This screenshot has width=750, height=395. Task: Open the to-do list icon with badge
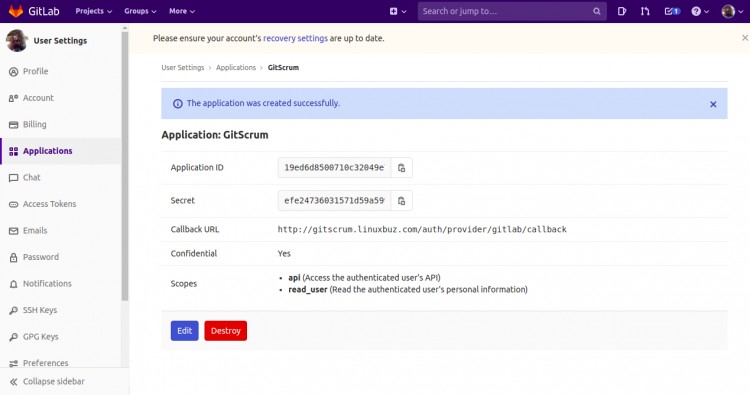point(672,11)
